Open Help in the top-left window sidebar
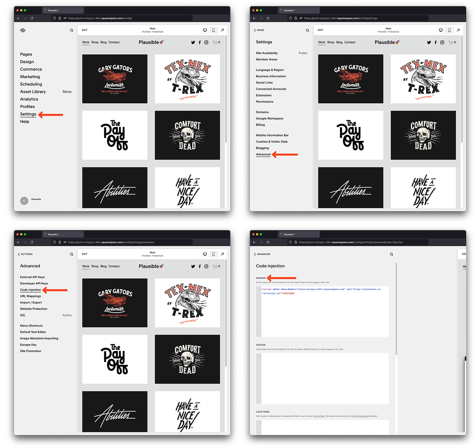This screenshot has width=476, height=448. click(x=24, y=121)
